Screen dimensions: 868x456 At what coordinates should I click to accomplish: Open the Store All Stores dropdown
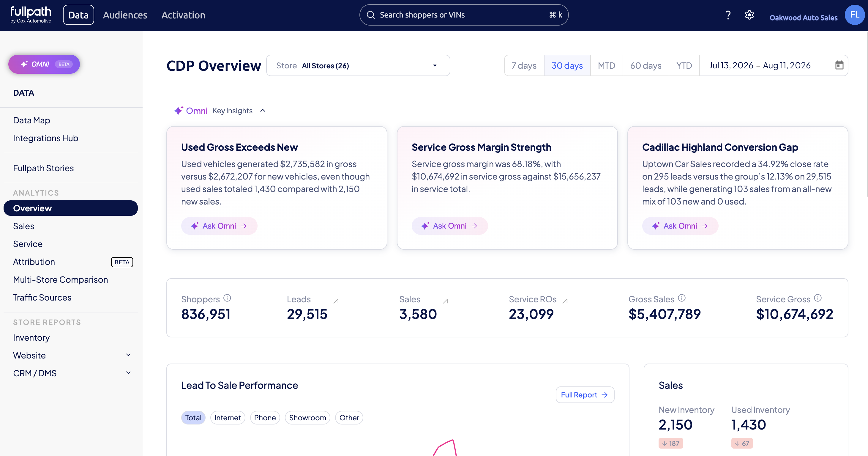click(358, 65)
